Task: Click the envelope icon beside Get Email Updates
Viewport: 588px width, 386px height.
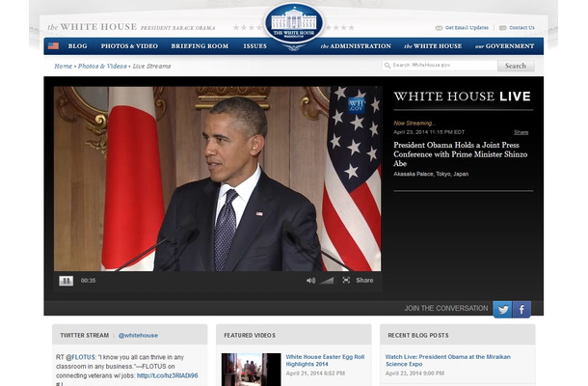Action: click(x=439, y=28)
